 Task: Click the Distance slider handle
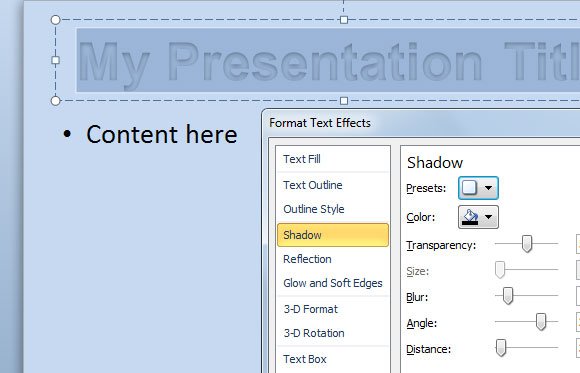click(501, 347)
